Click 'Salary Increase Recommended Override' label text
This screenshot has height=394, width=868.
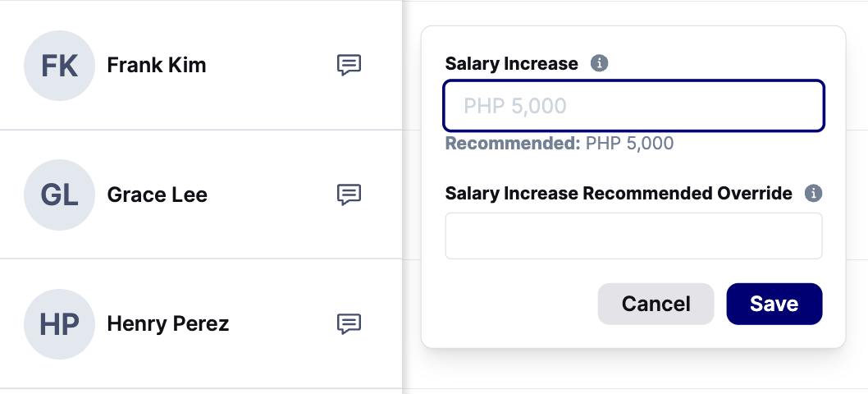click(x=619, y=194)
